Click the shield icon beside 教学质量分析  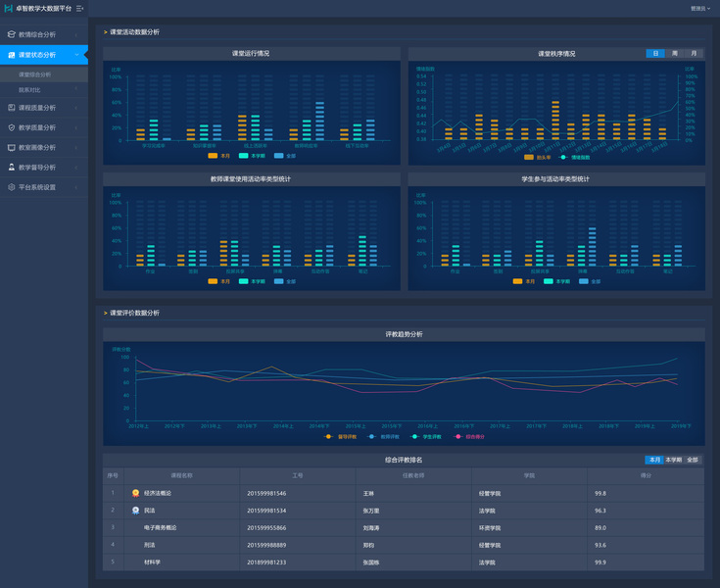point(12,127)
